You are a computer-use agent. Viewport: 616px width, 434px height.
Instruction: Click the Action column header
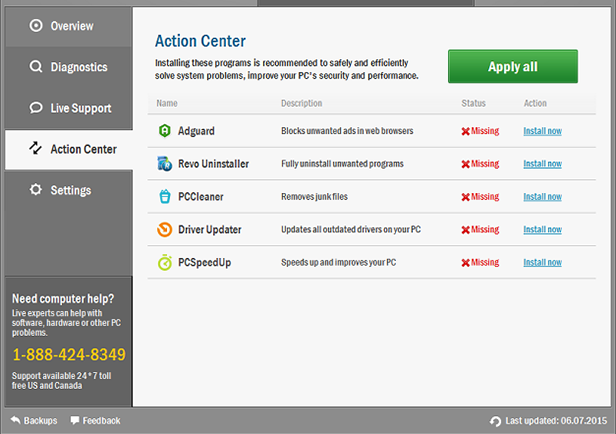coord(535,103)
